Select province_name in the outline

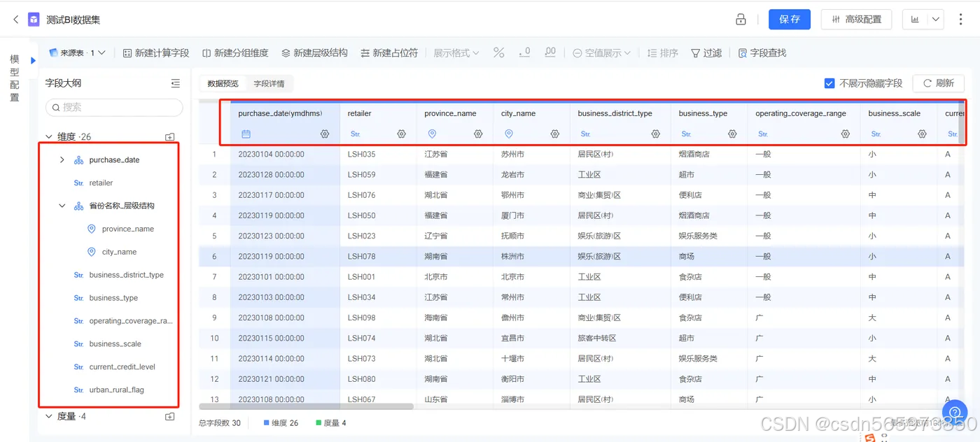(x=127, y=229)
